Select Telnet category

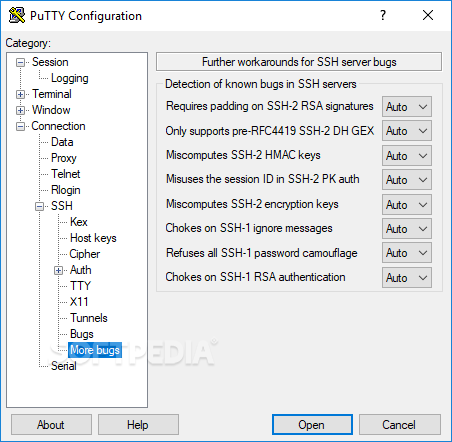(66, 174)
